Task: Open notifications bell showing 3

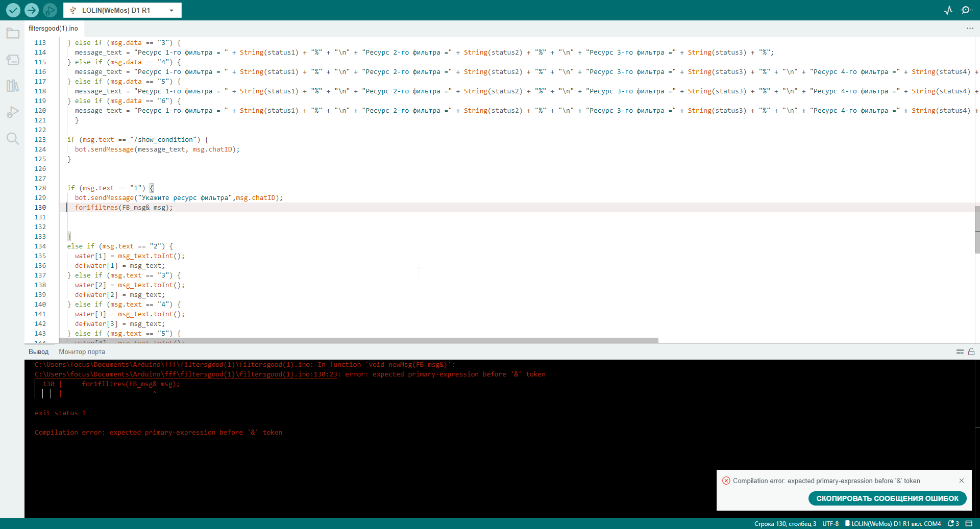Action: tap(953, 524)
